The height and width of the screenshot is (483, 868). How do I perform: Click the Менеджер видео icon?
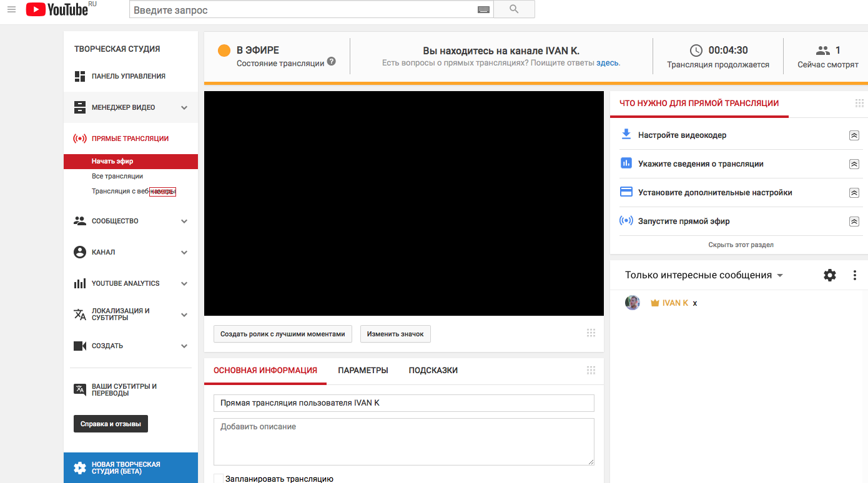pyautogui.click(x=80, y=107)
